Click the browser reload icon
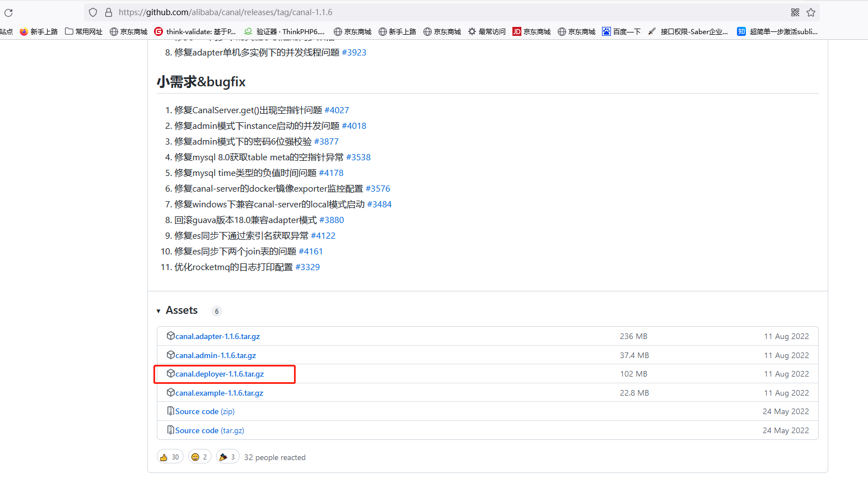Viewport: 868px width, 478px height. pos(8,12)
